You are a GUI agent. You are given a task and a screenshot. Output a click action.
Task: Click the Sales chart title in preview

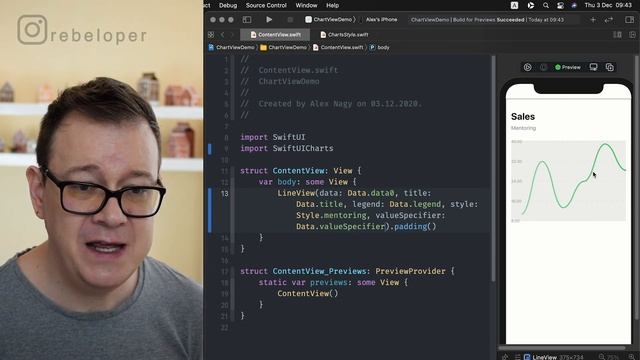(x=523, y=117)
